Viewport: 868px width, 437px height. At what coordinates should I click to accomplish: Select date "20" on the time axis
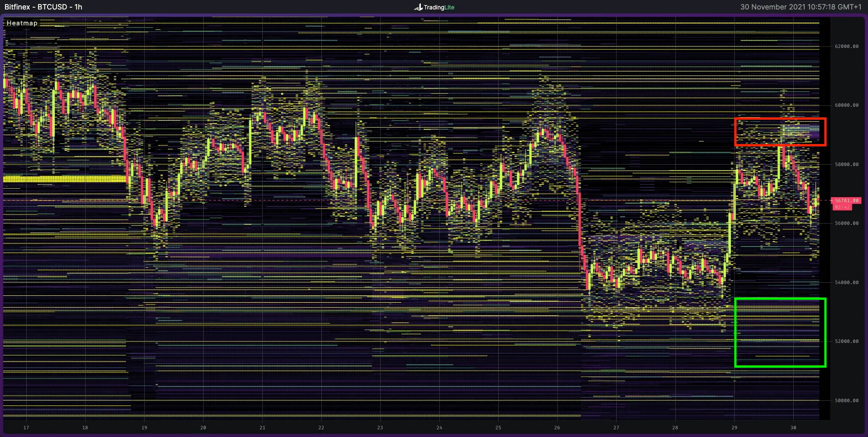pos(203,427)
